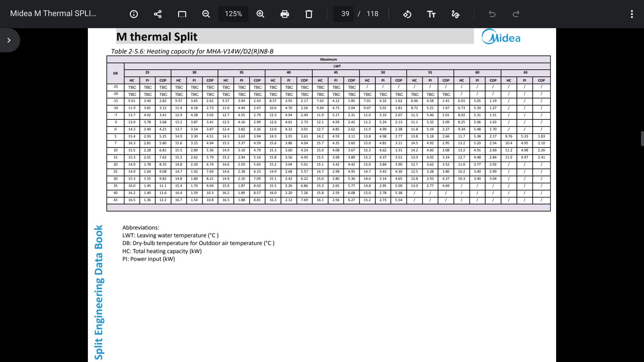644x362 pixels.
Task: Click the share icon
Action: point(158,14)
